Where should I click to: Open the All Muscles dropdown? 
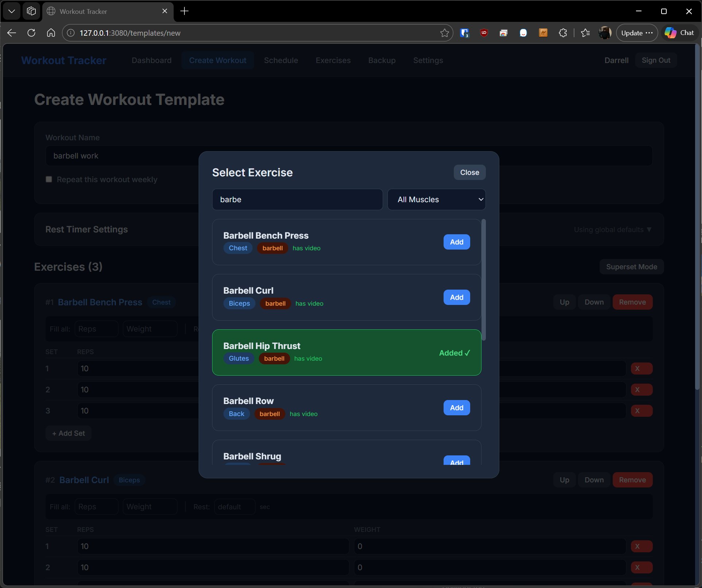tap(436, 199)
